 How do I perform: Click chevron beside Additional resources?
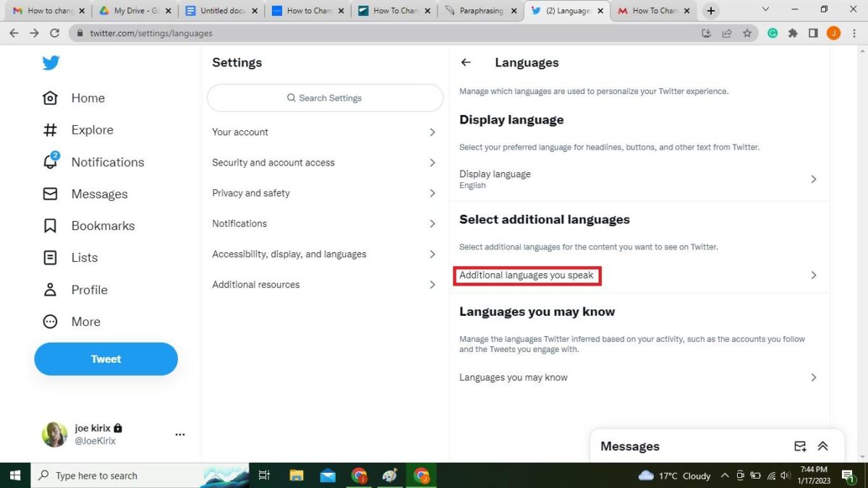point(433,284)
